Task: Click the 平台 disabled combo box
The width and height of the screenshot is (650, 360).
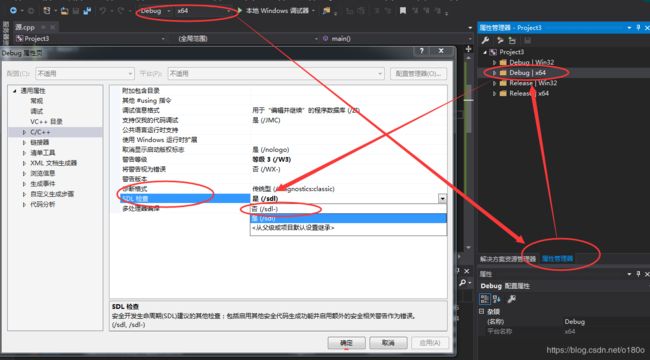Action: (x=276, y=73)
